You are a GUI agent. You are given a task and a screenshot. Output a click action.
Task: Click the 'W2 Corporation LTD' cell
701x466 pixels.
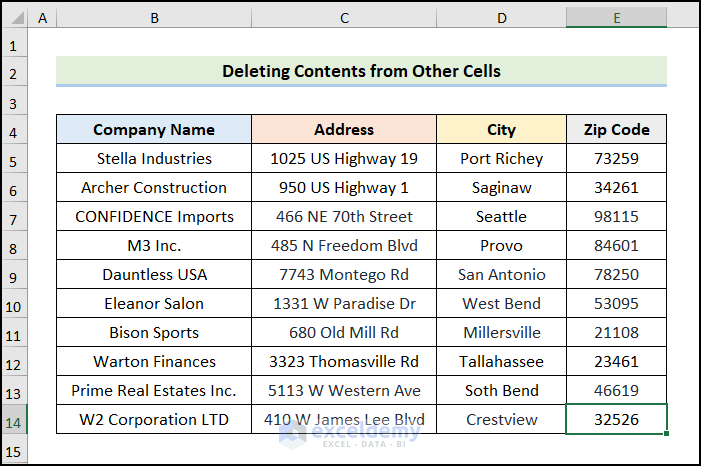point(154,420)
